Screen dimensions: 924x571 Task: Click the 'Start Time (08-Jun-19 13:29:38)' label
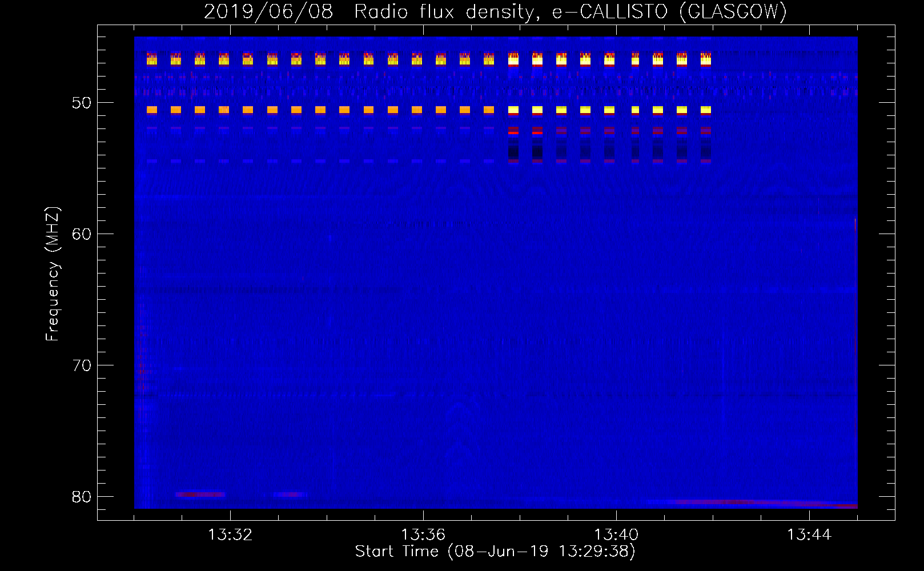pyautogui.click(x=495, y=552)
